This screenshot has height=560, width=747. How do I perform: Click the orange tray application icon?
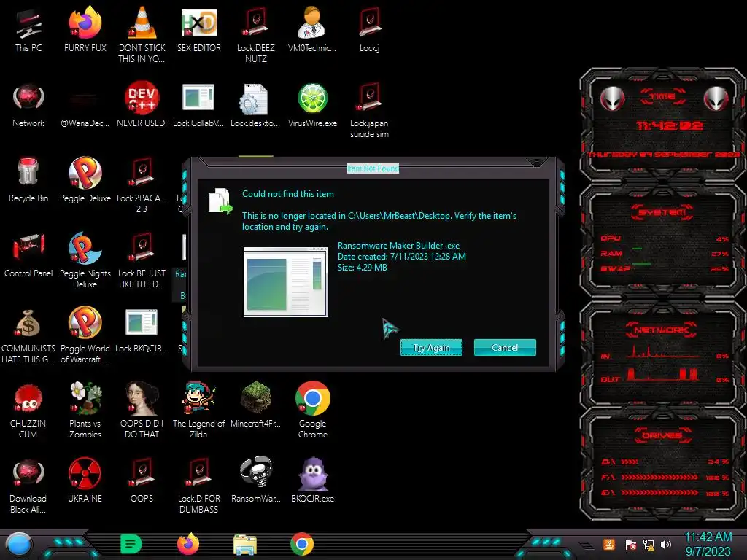coord(609,544)
